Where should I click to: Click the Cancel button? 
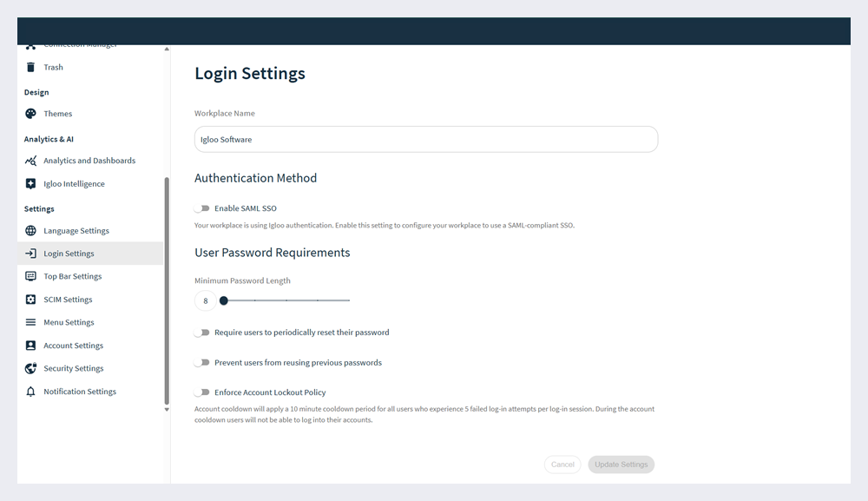(x=562, y=464)
